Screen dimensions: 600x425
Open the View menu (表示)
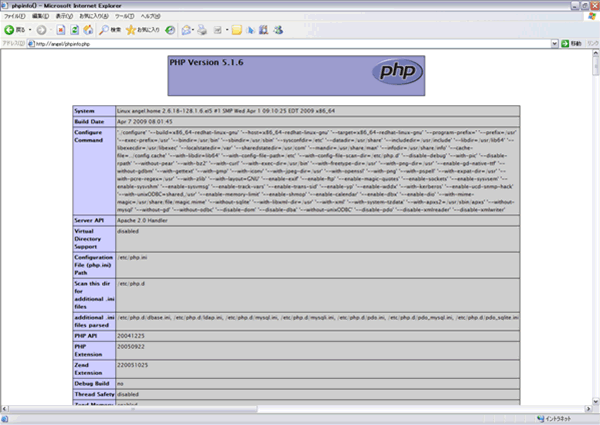[x=64, y=16]
